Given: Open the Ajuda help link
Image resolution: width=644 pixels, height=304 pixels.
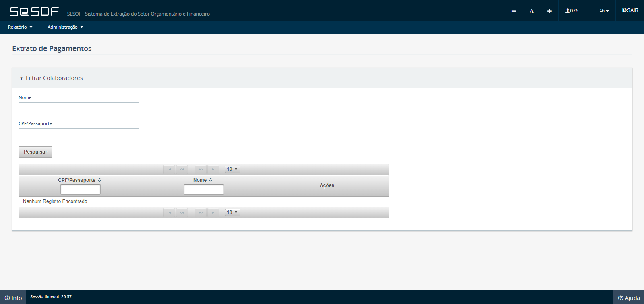Looking at the screenshot, I should click(x=629, y=298).
